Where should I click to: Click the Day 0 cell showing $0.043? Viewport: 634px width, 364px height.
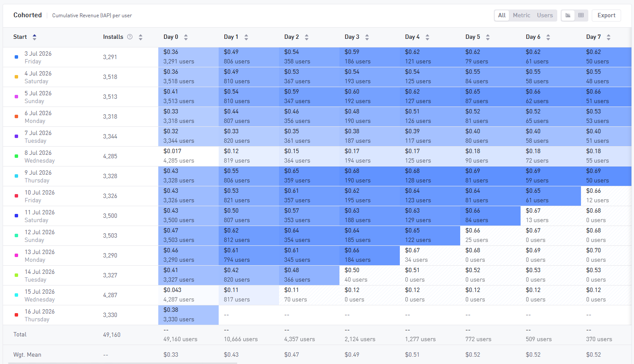pos(188,295)
